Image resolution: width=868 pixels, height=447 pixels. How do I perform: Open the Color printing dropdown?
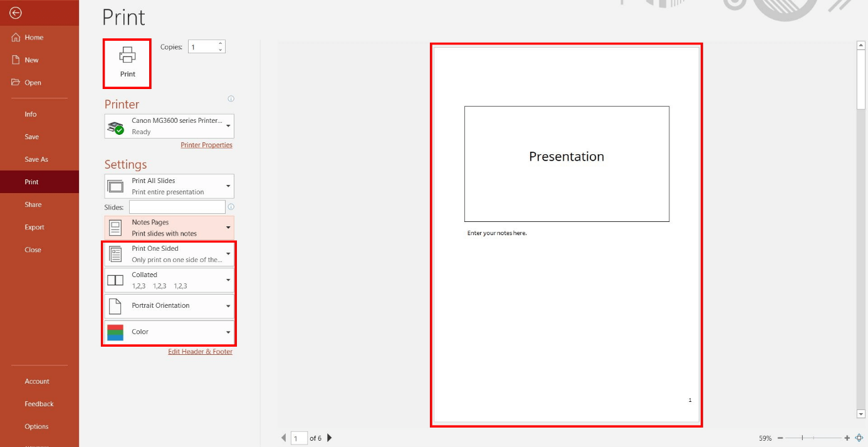point(228,332)
